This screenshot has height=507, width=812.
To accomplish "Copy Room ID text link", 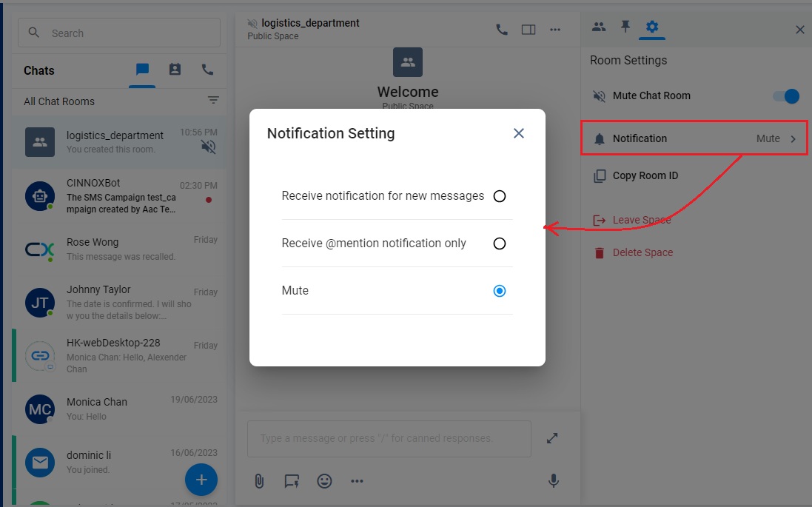I will click(x=645, y=175).
